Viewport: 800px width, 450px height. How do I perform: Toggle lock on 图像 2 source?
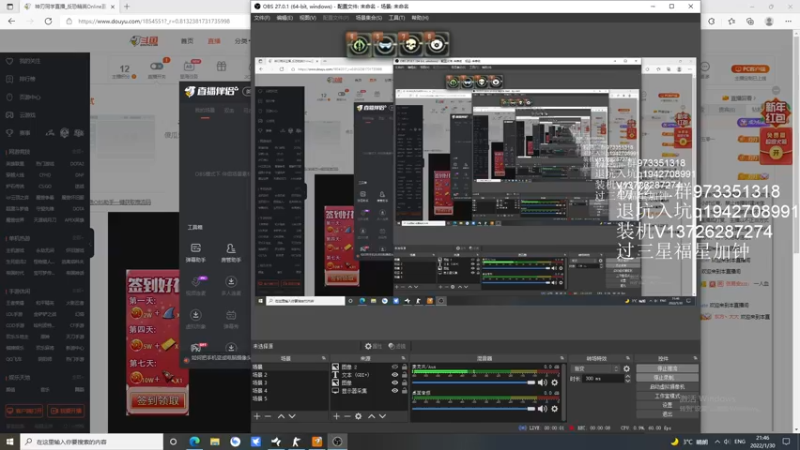(x=404, y=367)
